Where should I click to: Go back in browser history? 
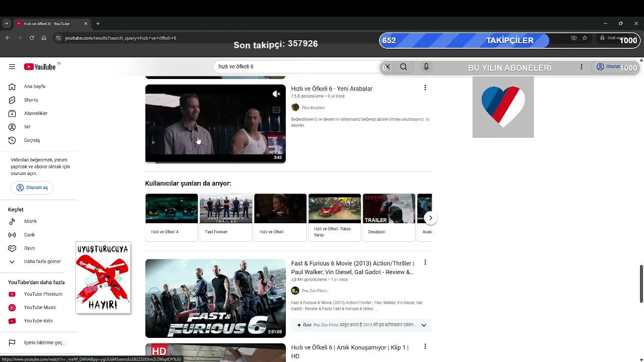tap(8, 38)
